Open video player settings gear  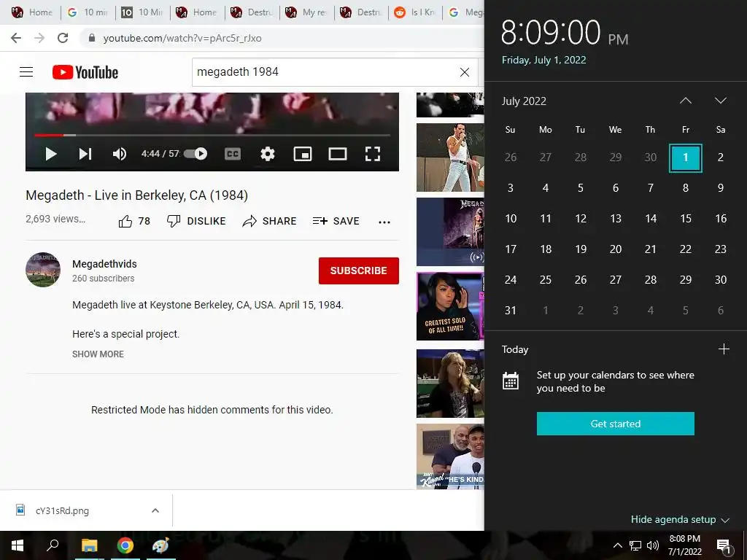tap(268, 154)
